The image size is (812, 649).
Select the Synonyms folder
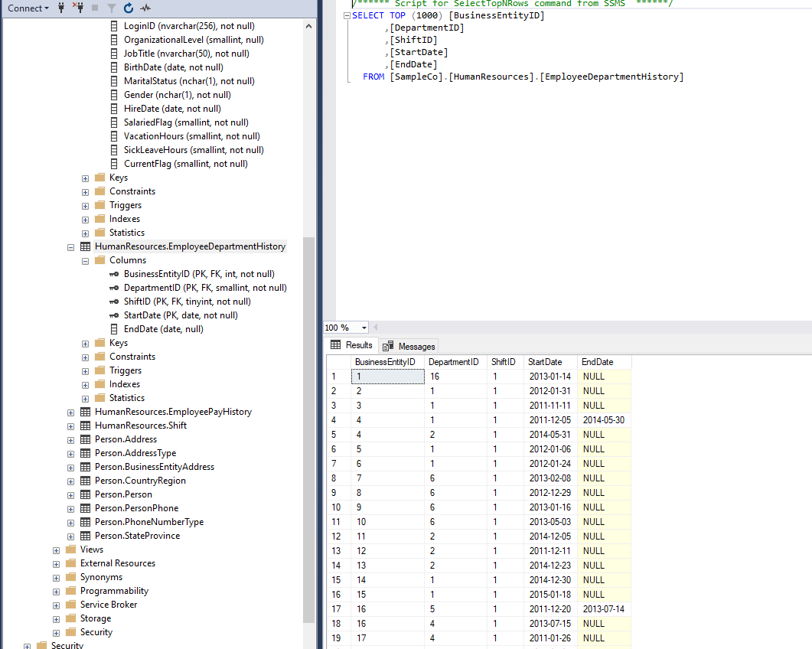pyautogui.click(x=101, y=577)
